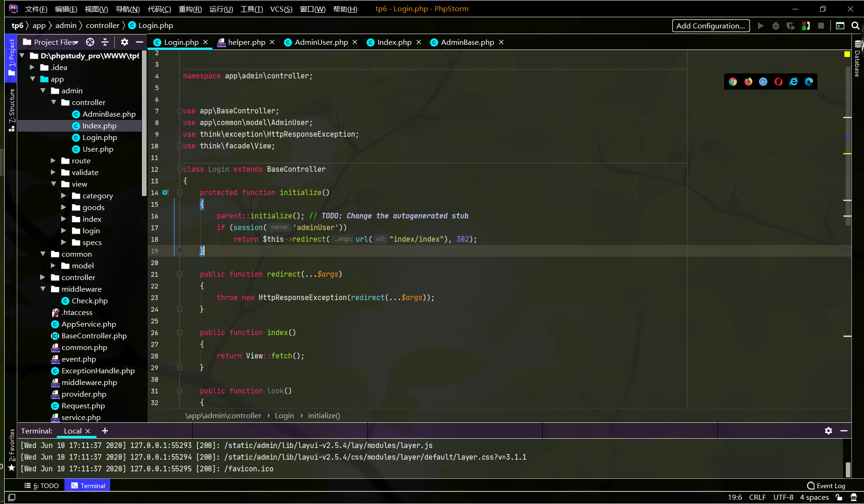
Task: Expand the .idea folder
Action: (x=33, y=67)
